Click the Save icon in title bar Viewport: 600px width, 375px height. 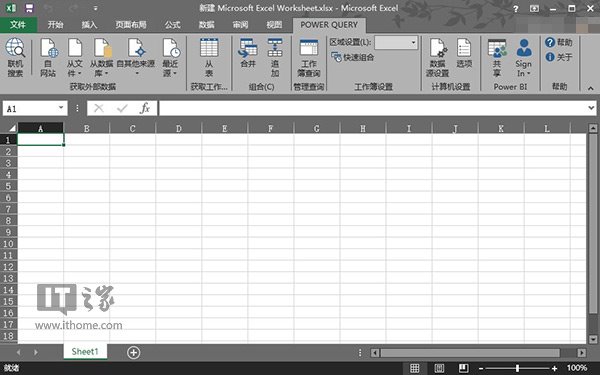click(29, 8)
